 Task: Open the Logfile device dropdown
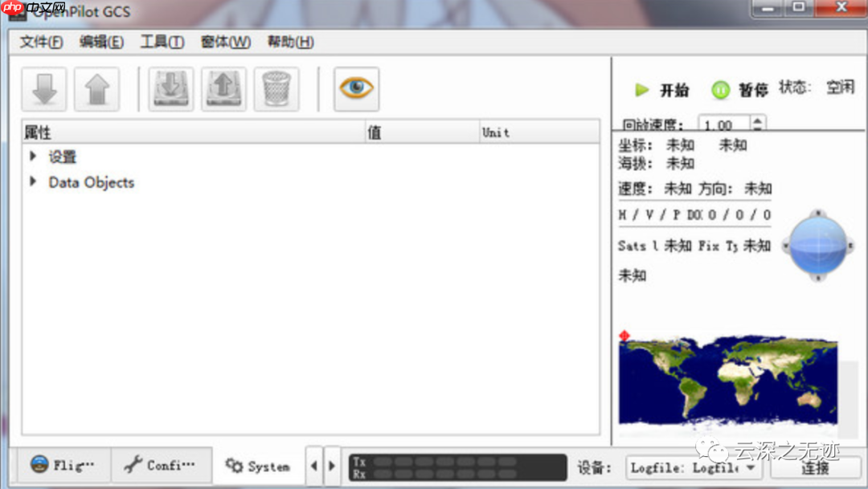tap(694, 468)
